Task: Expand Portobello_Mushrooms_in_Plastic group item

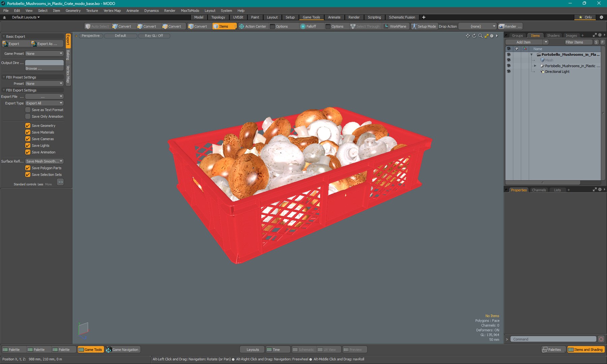Action: pyautogui.click(x=535, y=66)
